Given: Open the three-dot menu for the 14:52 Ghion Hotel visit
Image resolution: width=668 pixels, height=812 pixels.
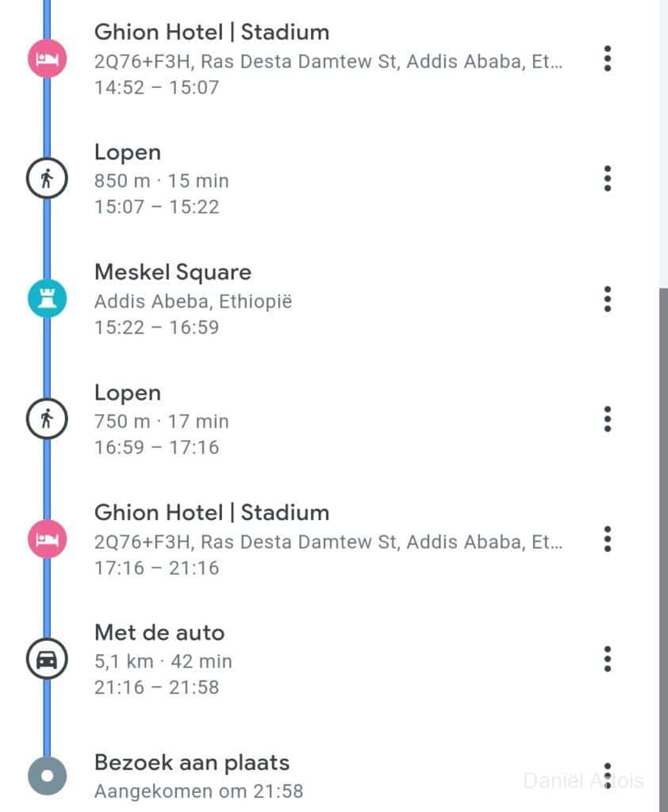Looking at the screenshot, I should (607, 59).
